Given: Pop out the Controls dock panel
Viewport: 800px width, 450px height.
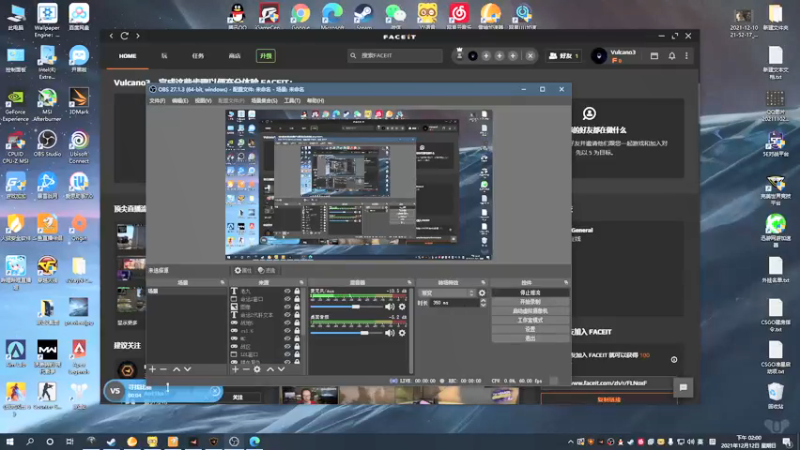Looking at the screenshot, I should point(566,282).
